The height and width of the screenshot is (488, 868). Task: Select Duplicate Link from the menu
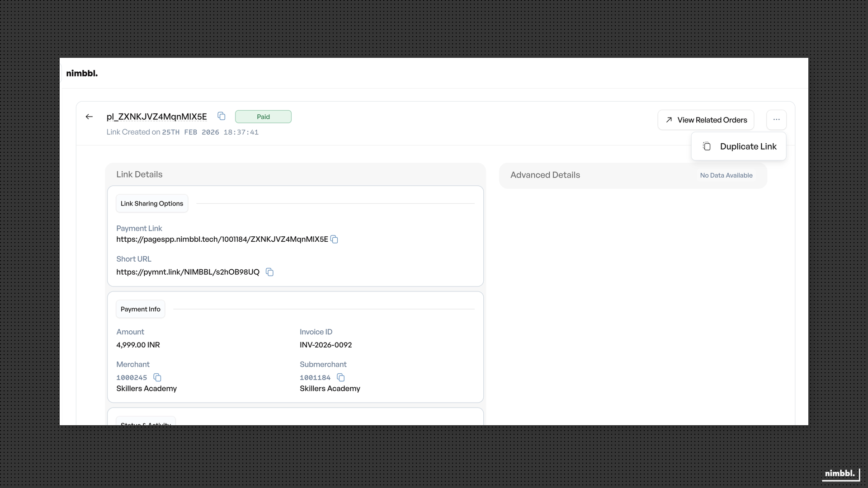[x=748, y=146]
